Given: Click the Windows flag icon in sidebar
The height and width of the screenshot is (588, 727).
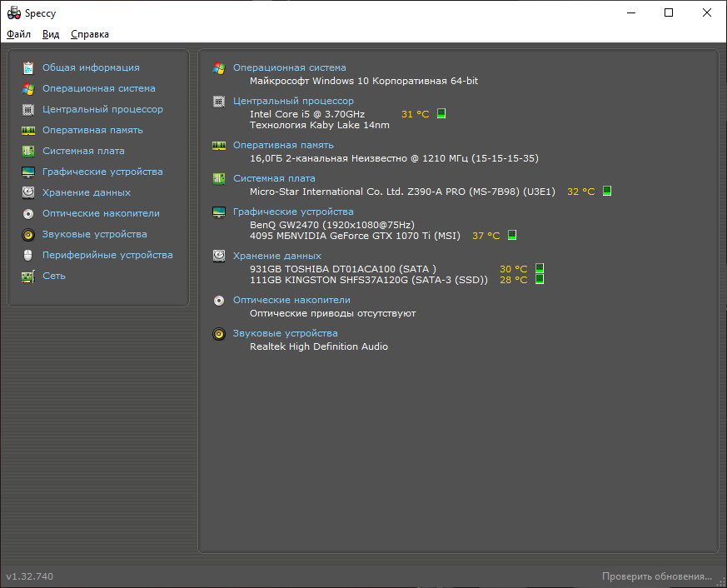Looking at the screenshot, I should (x=28, y=88).
